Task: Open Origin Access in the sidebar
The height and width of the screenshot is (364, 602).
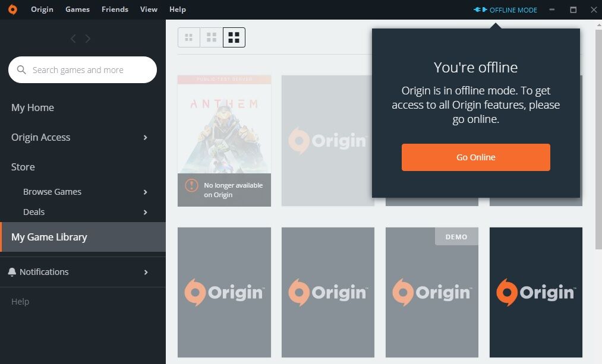Action: tap(40, 137)
